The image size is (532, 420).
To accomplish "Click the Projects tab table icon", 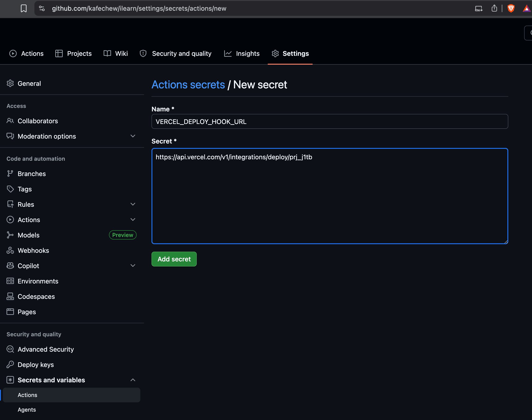I will click(59, 53).
